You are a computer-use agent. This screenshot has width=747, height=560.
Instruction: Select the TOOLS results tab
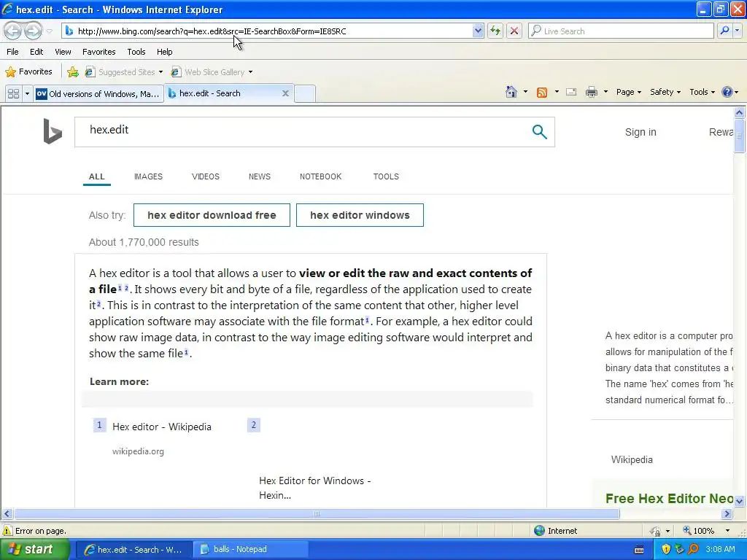386,176
